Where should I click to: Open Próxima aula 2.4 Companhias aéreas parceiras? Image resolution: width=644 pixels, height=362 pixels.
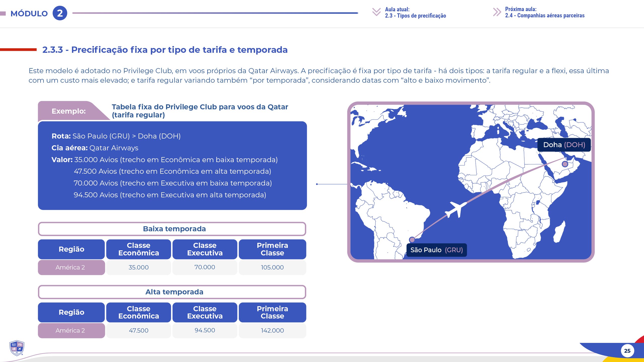tap(544, 12)
